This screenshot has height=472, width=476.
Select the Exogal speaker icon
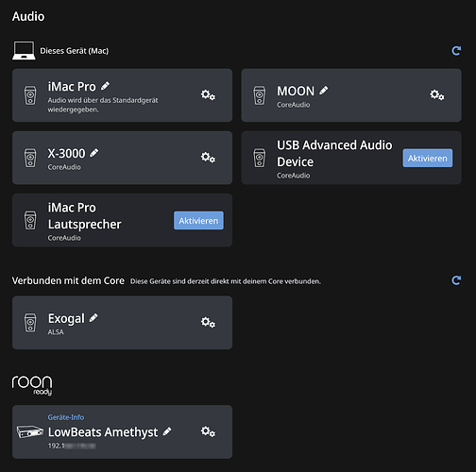point(30,323)
